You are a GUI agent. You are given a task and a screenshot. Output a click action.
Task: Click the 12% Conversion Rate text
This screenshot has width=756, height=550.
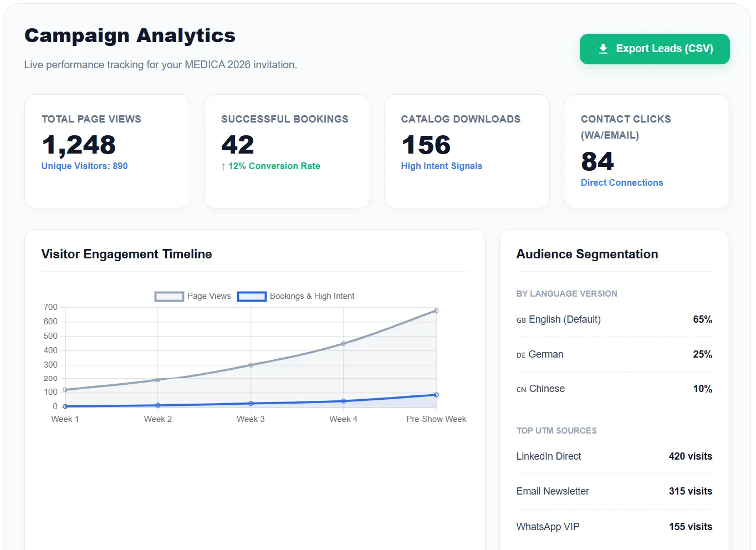(270, 166)
